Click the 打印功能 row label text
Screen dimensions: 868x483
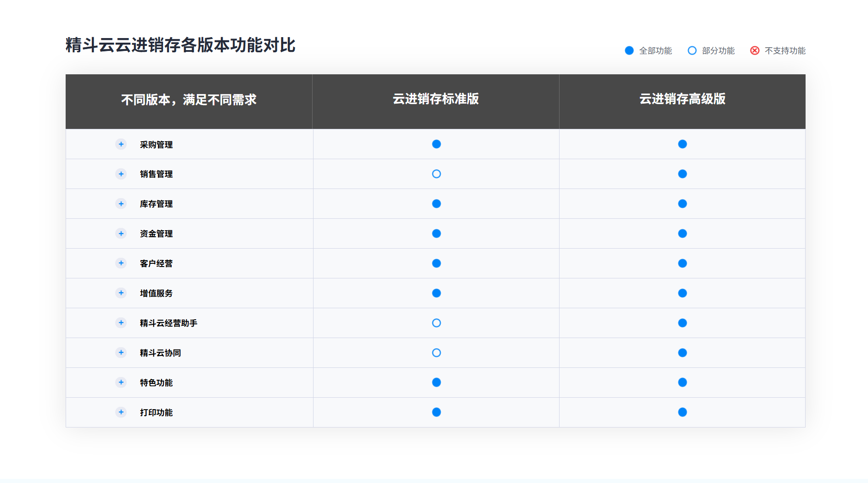click(156, 412)
